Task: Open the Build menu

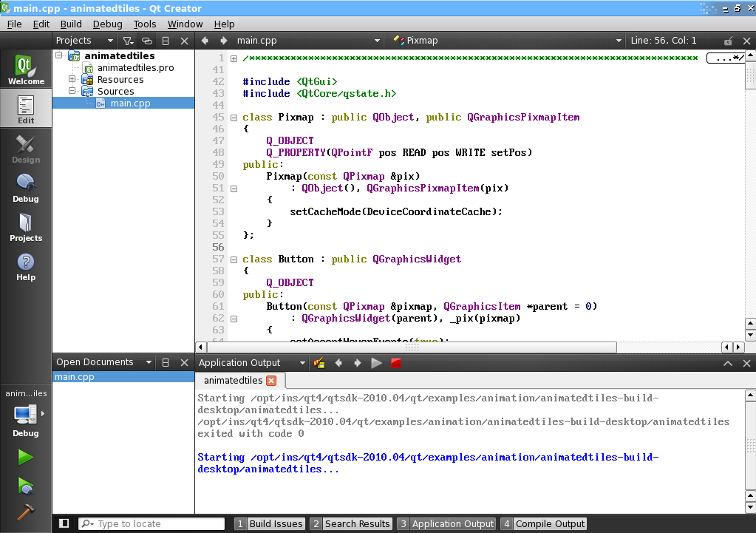Action: point(71,24)
